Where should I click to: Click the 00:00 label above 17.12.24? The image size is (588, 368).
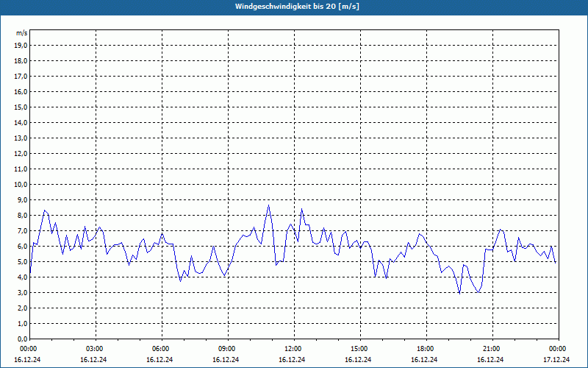pyautogui.click(x=558, y=349)
